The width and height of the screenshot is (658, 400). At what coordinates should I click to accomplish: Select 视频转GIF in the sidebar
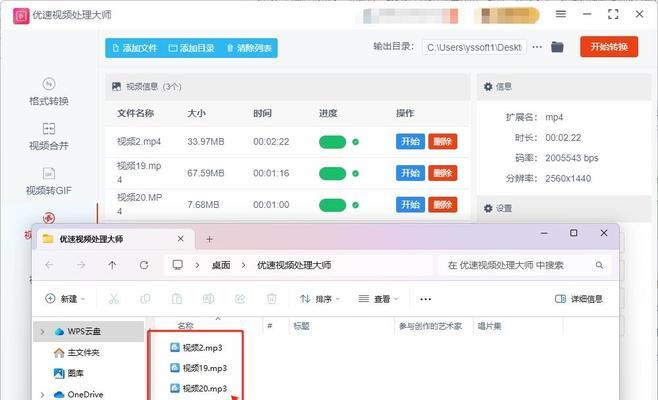[49, 181]
